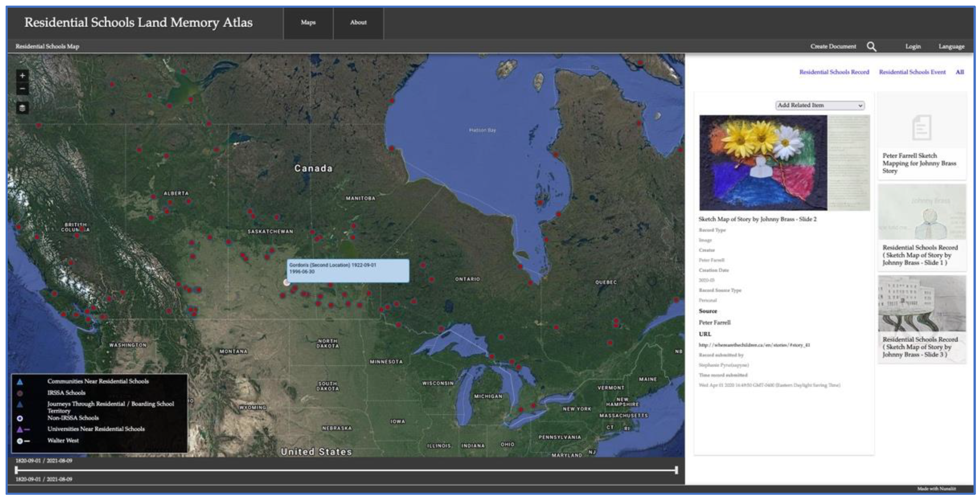The height and width of the screenshot is (501, 980).
Task: Click the Create Document link
Action: [x=833, y=47]
